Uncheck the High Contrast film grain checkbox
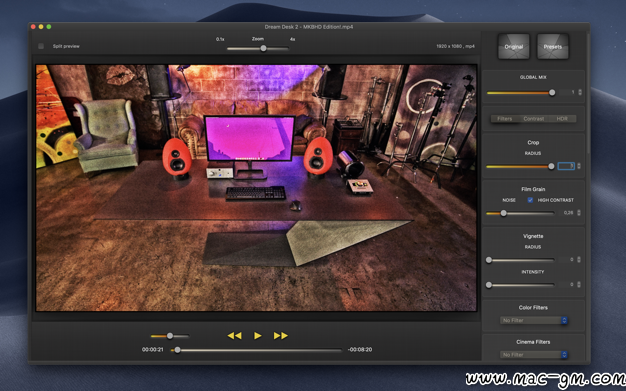 pos(530,200)
